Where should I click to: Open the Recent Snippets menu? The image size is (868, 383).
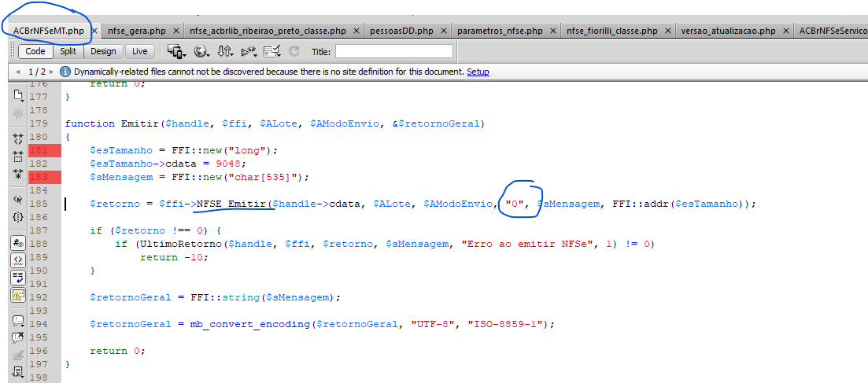point(18,373)
